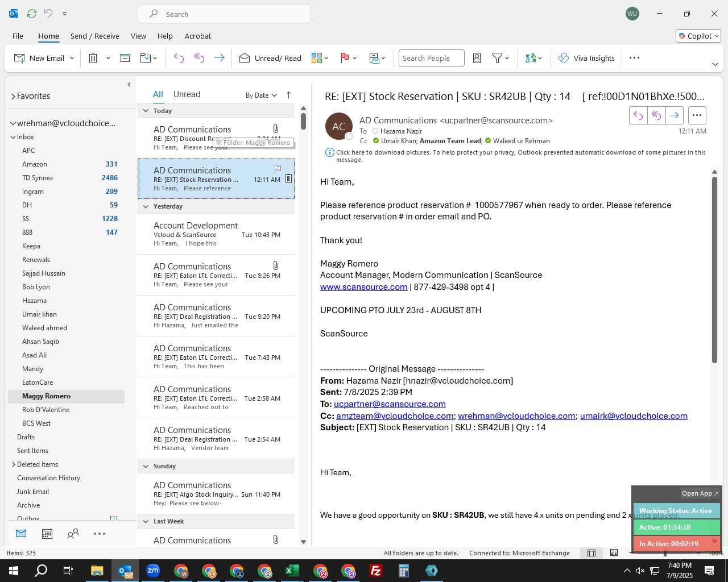This screenshot has height=582, width=728.
Task: Switch to the Unread filter tab
Action: coord(187,94)
